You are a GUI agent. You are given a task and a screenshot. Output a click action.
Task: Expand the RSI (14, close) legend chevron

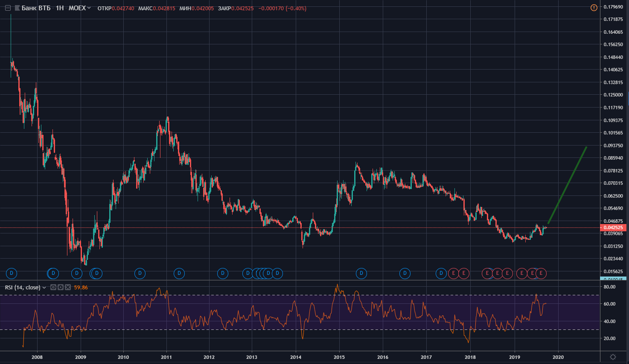click(44, 288)
